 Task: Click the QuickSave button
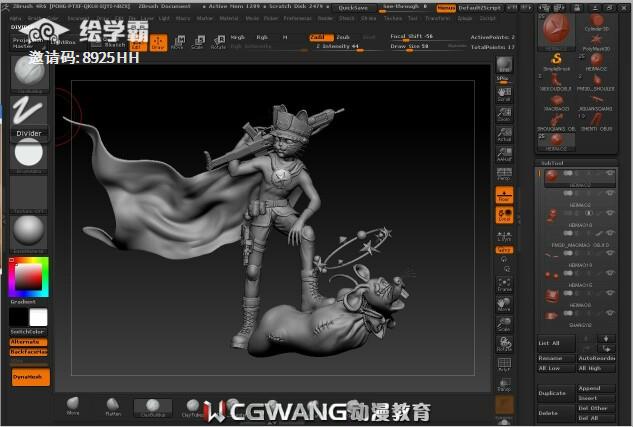(x=353, y=8)
